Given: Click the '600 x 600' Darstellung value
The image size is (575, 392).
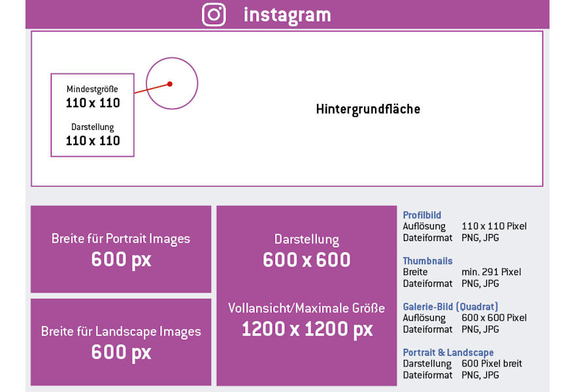Looking at the screenshot, I should (x=306, y=259).
